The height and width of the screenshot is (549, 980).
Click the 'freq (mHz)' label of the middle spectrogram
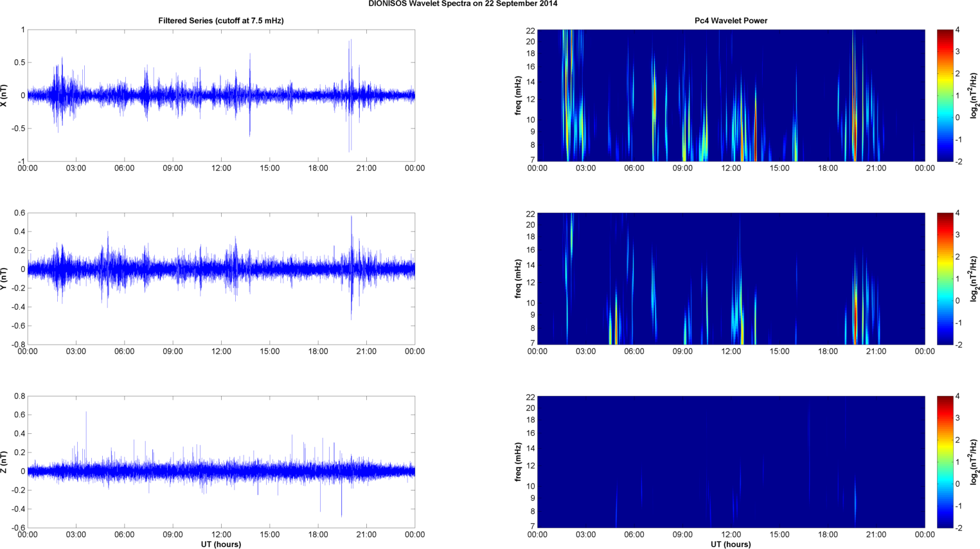coord(518,278)
